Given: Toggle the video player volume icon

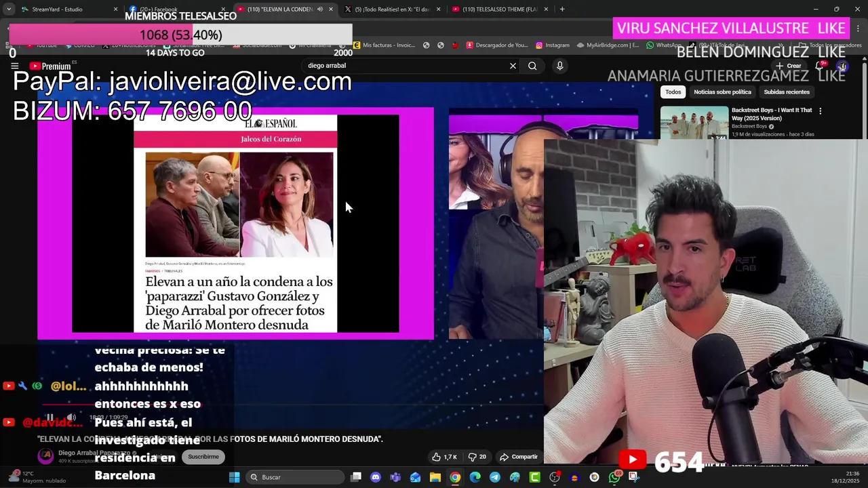Looking at the screenshot, I should 71,418.
